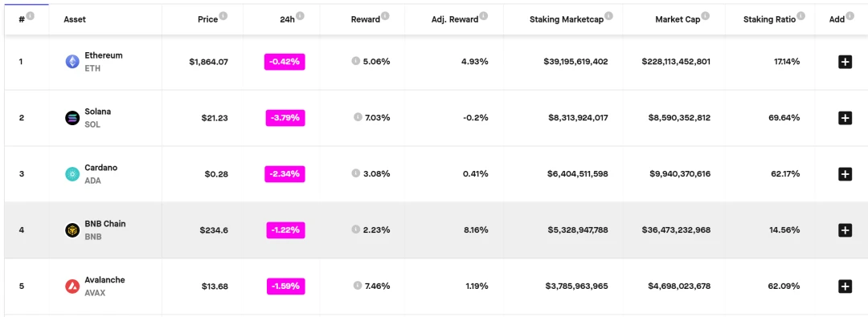The image size is (868, 317).
Task: Click the Ethereum logo icon
Action: click(72, 62)
